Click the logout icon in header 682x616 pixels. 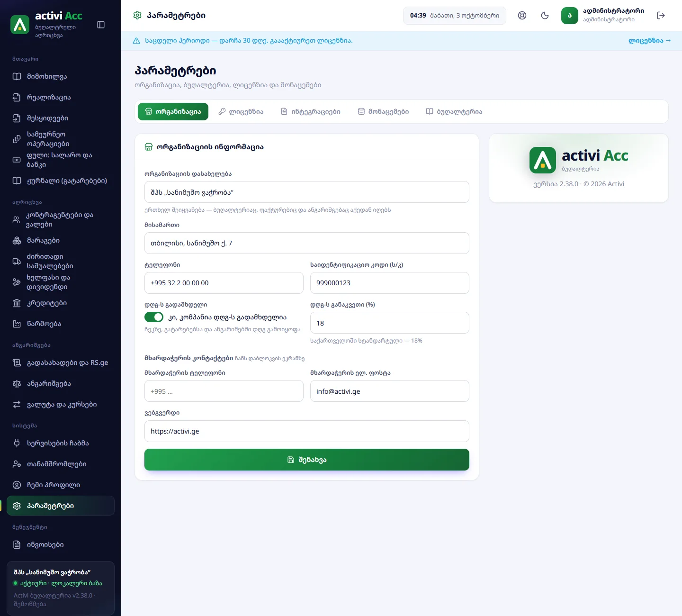coord(661,15)
